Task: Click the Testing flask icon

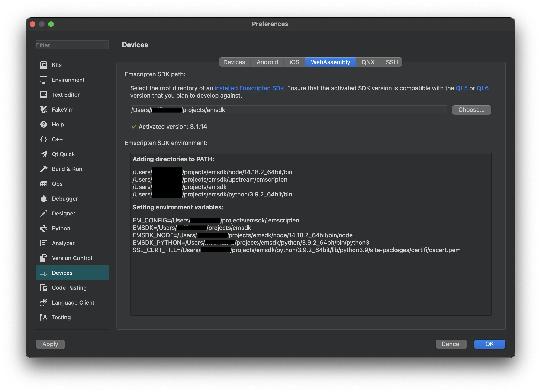Action: 43,317
